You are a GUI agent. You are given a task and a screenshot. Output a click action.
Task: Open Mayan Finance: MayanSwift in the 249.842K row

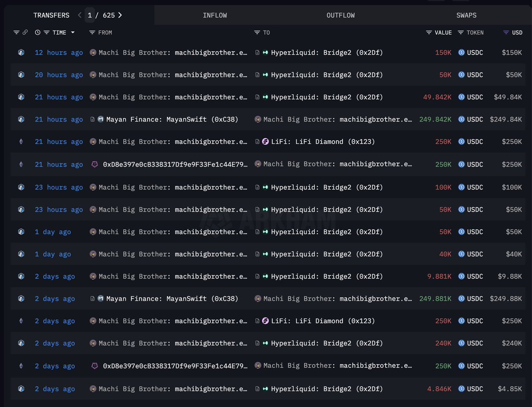(x=172, y=119)
